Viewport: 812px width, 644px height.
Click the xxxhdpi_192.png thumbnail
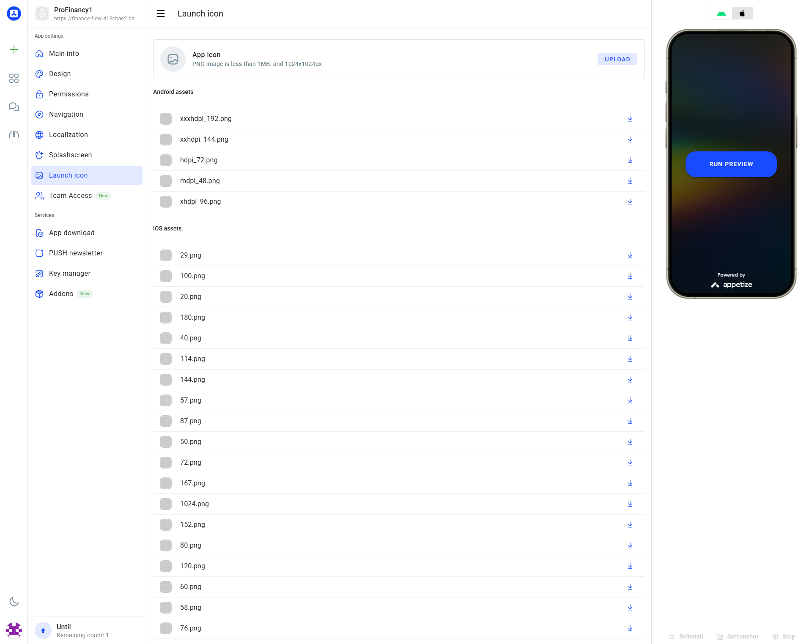[166, 119]
